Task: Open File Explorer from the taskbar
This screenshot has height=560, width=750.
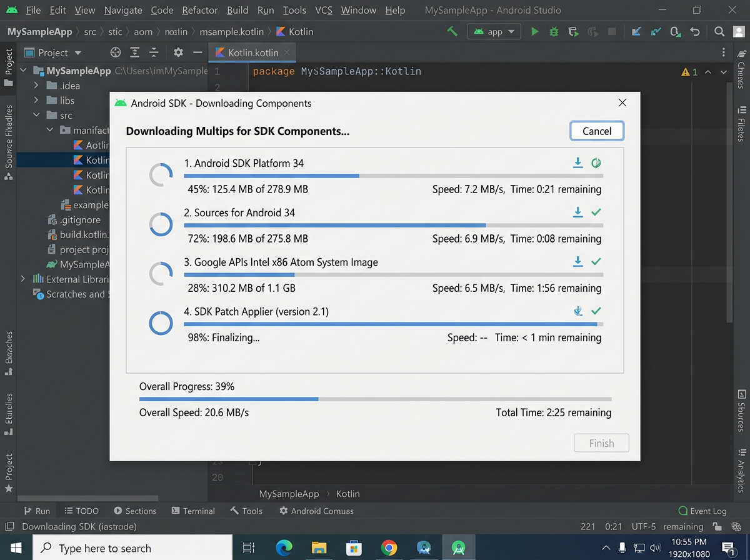Action: click(319, 548)
